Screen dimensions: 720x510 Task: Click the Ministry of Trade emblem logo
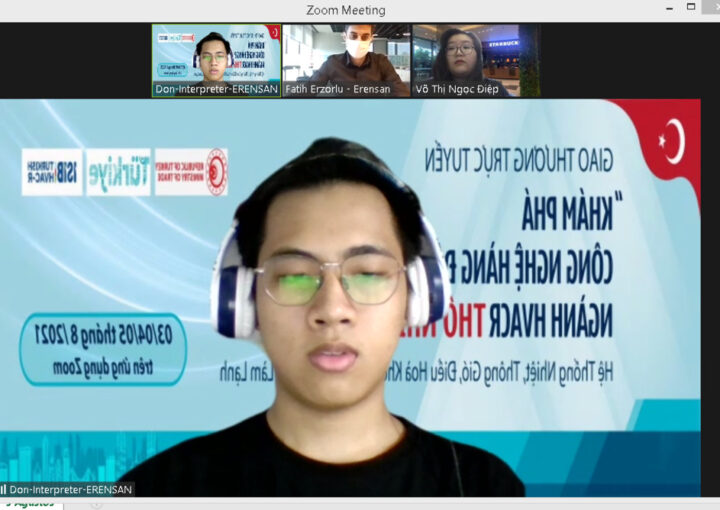click(190, 172)
